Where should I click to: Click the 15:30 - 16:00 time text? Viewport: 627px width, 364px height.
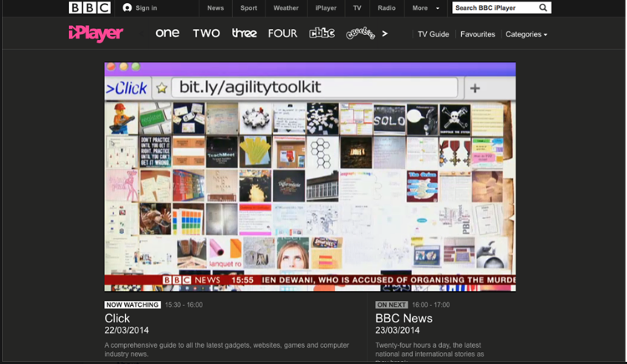pyautogui.click(x=184, y=305)
